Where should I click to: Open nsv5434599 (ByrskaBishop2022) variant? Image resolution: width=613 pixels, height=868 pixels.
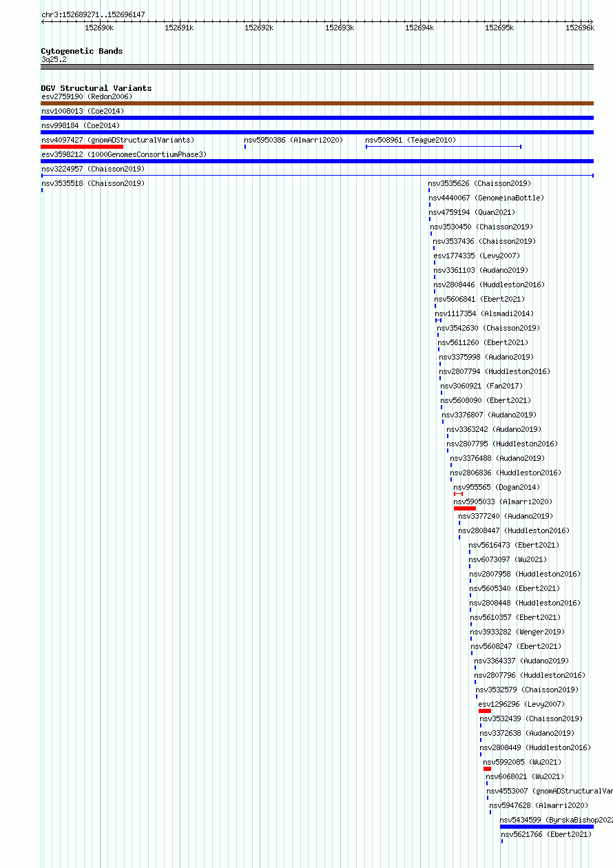[557, 820]
